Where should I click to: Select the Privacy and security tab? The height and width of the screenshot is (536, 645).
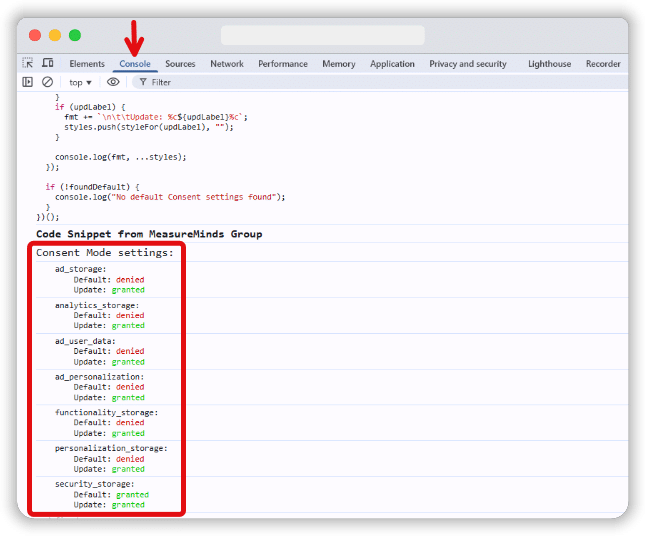tap(468, 64)
